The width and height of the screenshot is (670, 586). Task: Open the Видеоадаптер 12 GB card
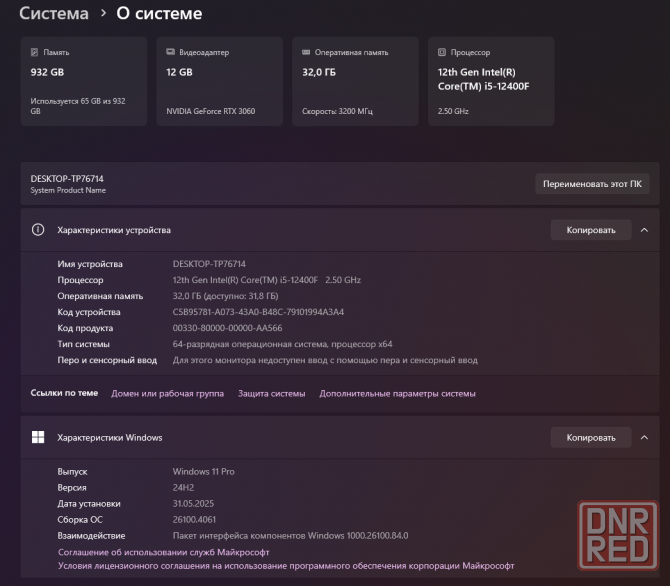coord(220,81)
